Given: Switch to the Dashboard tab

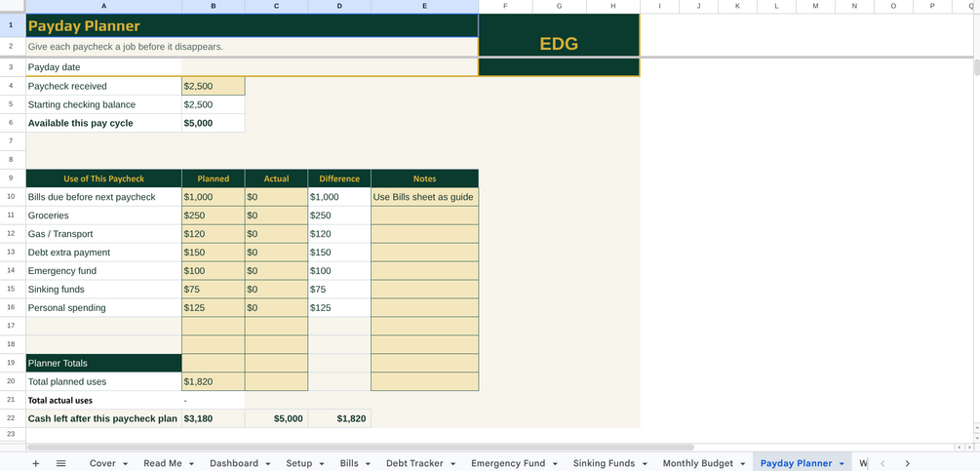Looking at the screenshot, I should click(234, 463).
